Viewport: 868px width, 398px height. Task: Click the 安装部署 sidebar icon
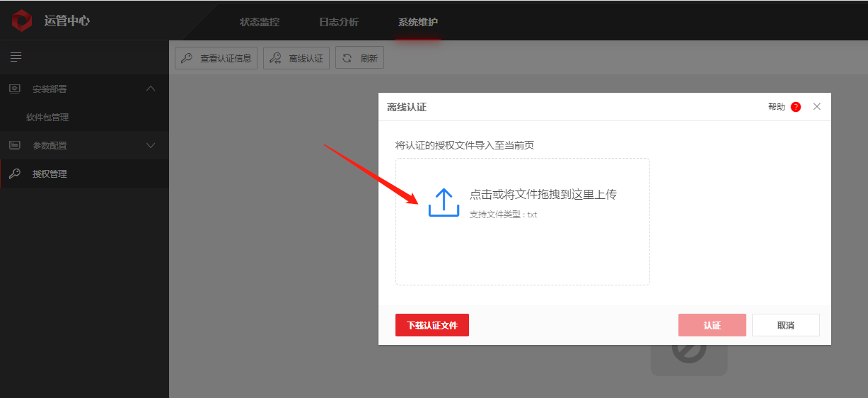(x=15, y=89)
